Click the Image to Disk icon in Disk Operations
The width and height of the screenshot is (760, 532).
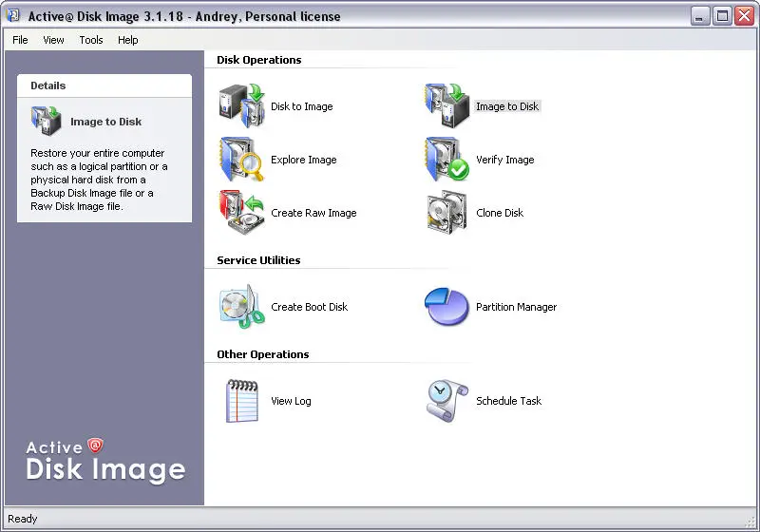pyautogui.click(x=446, y=106)
